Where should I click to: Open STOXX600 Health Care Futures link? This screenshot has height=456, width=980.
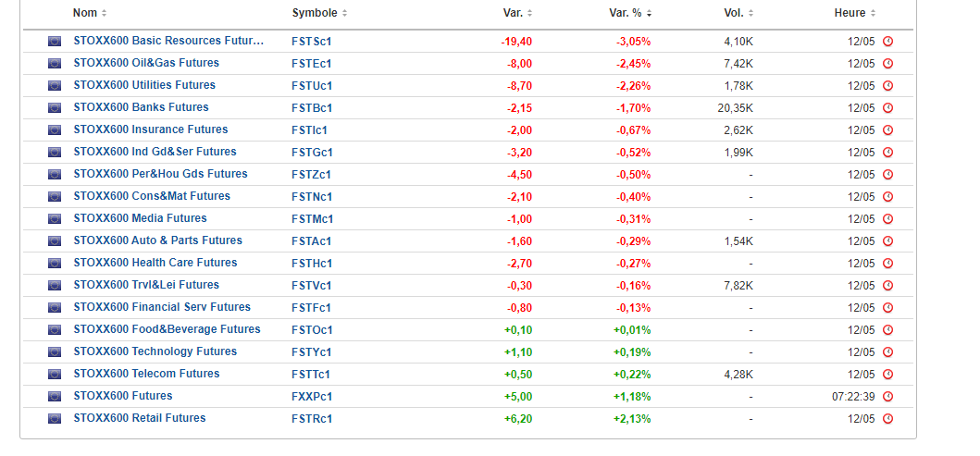(155, 263)
